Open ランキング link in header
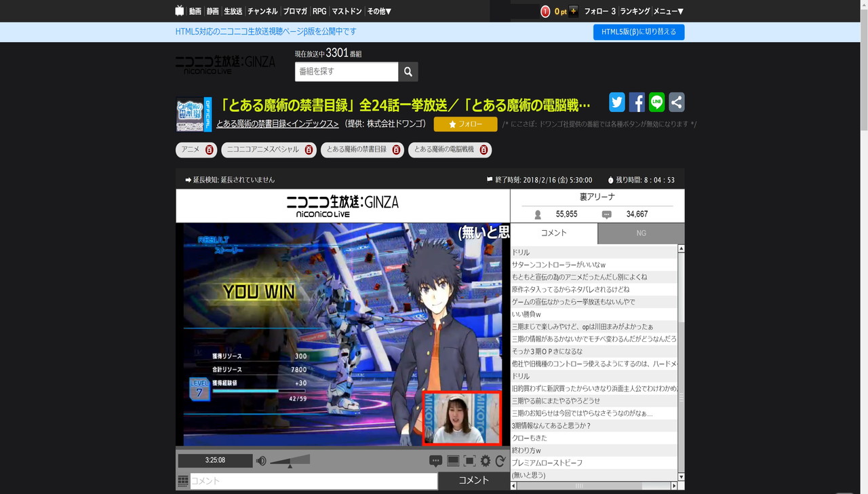The width and height of the screenshot is (868, 494). point(635,12)
